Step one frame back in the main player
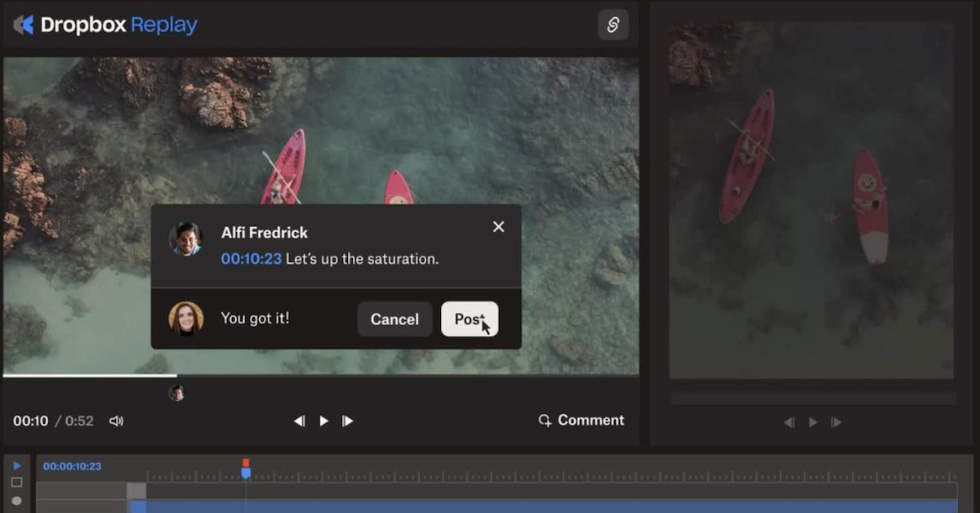 (299, 420)
